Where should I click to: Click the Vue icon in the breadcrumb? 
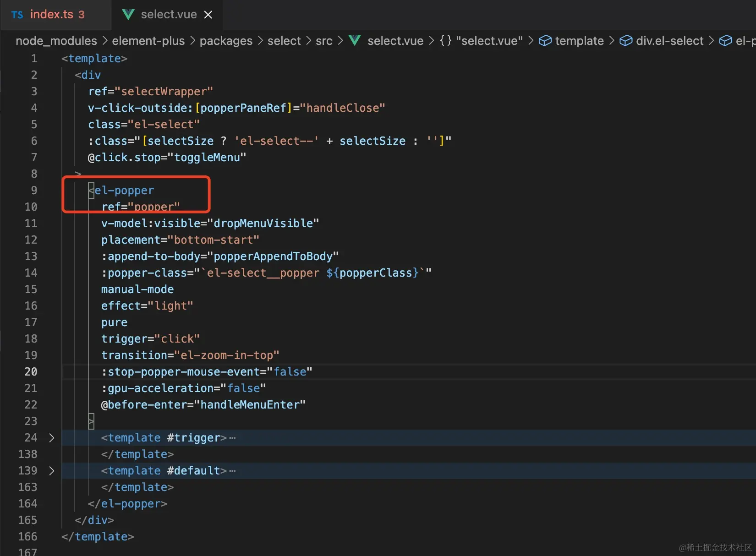[355, 40]
